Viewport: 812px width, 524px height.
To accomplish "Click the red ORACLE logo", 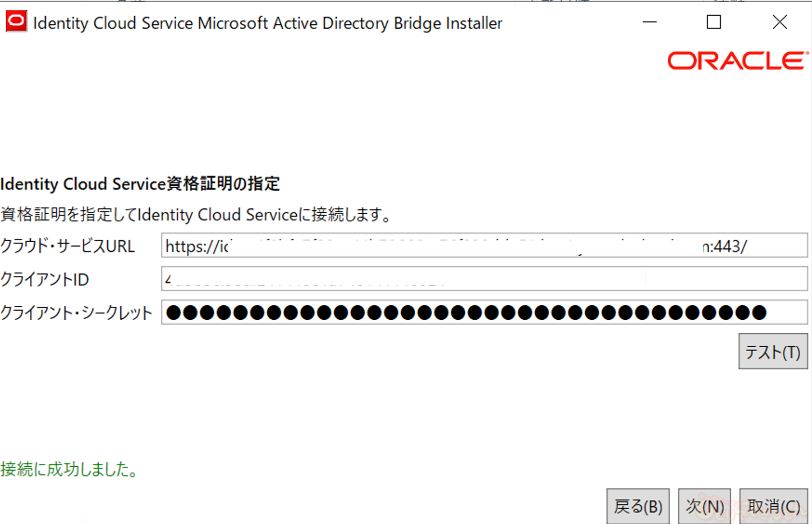I will tap(737, 61).
